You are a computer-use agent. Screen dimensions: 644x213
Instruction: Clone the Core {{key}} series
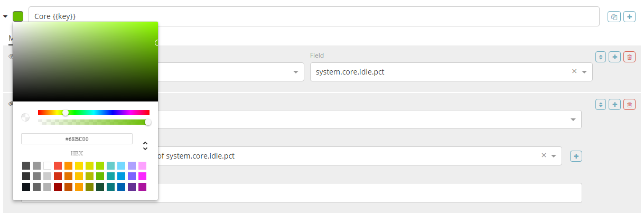coord(614,16)
